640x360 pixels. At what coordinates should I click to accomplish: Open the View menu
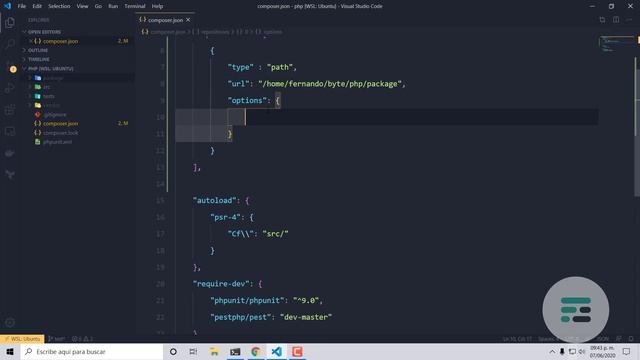pos(82,6)
